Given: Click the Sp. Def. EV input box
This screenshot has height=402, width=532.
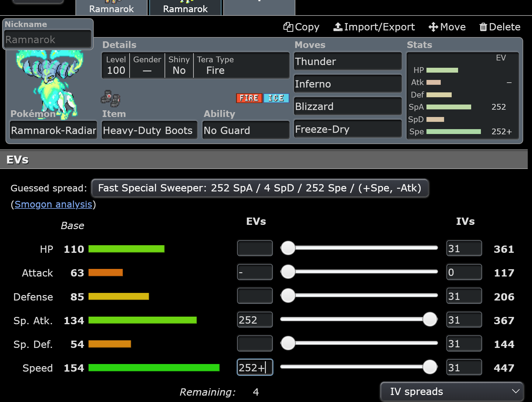Looking at the screenshot, I should (x=255, y=343).
